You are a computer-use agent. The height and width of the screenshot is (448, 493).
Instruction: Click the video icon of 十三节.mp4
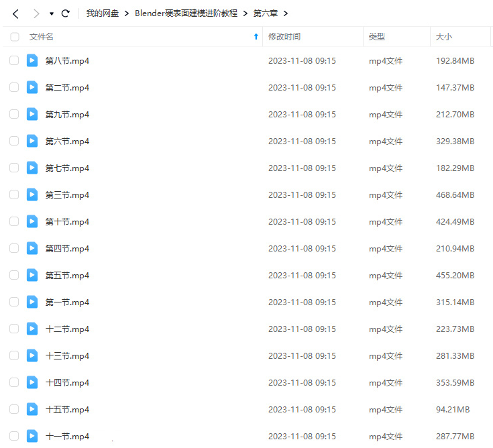point(32,355)
